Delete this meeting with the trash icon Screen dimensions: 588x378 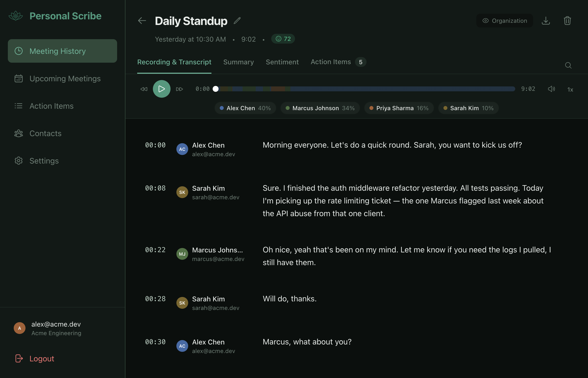click(x=567, y=21)
